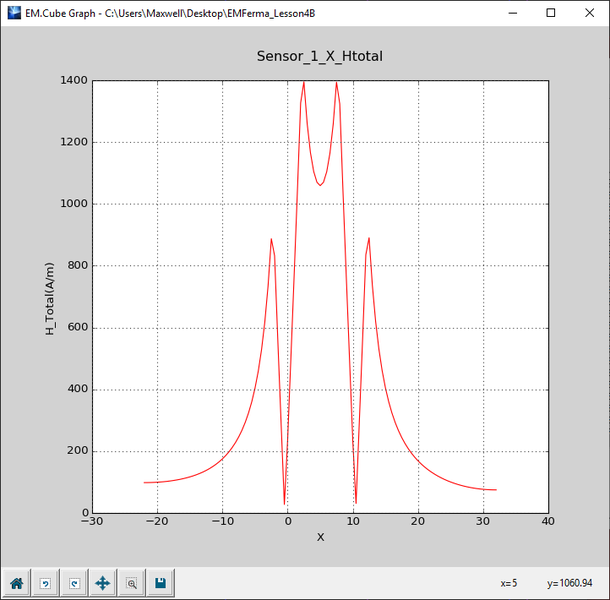Close the EM.Cube Graph window
610x600 pixels.
click(588, 13)
